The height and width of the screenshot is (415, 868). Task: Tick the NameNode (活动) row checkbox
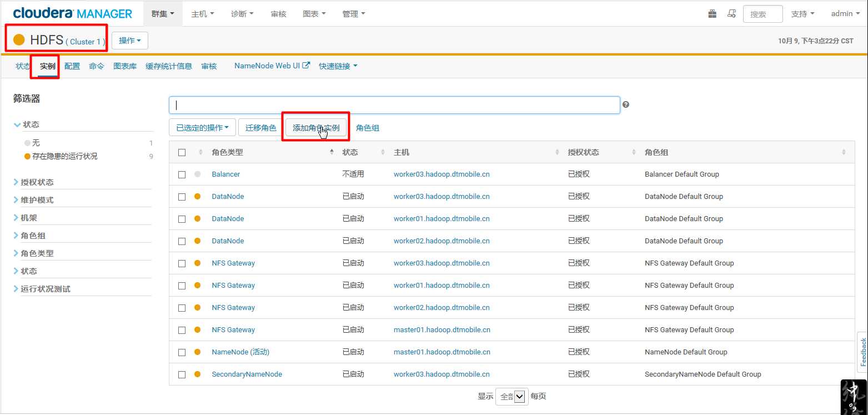pos(182,352)
